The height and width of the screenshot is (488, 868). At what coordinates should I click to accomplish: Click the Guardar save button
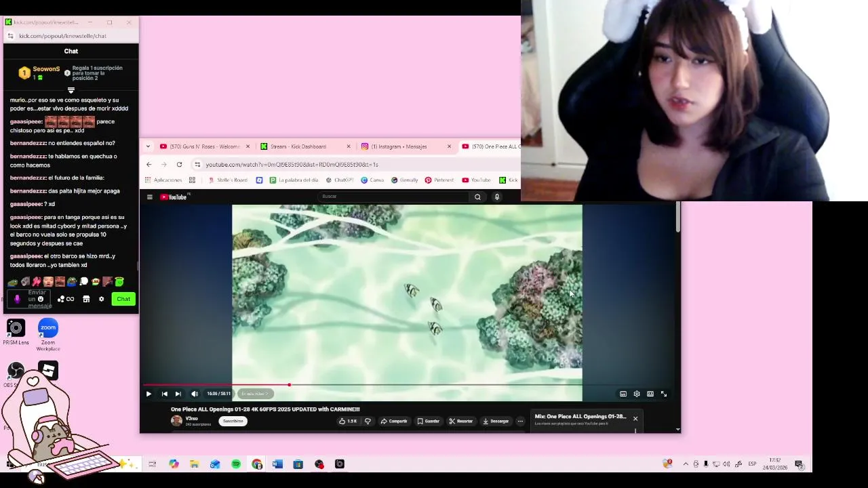point(429,421)
